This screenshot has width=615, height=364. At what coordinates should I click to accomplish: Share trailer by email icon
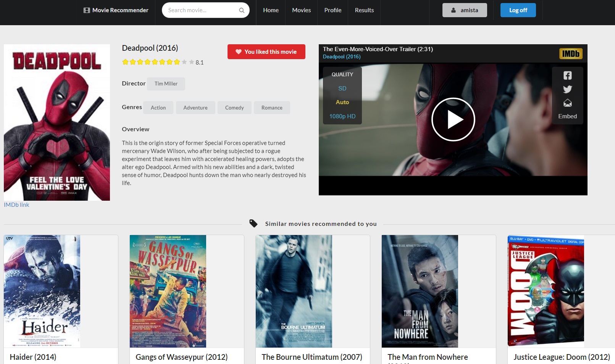coord(568,103)
